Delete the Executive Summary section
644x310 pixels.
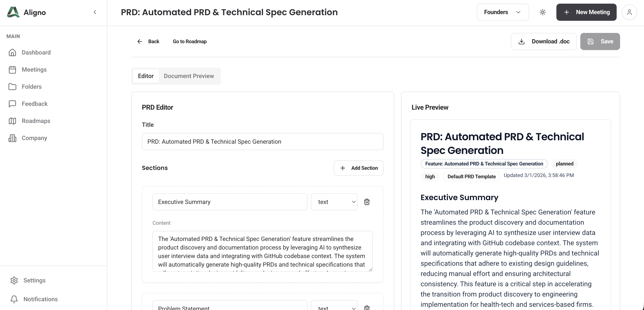pos(367,202)
